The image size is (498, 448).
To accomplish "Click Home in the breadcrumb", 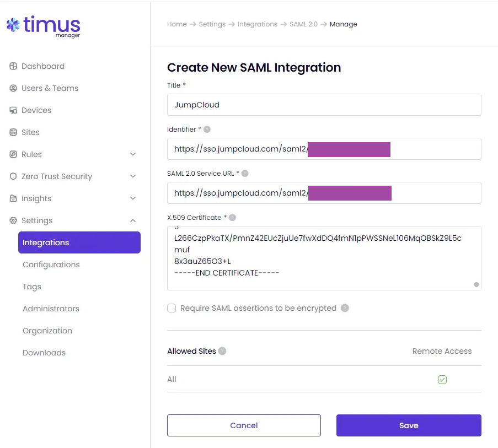I will pos(177,24).
